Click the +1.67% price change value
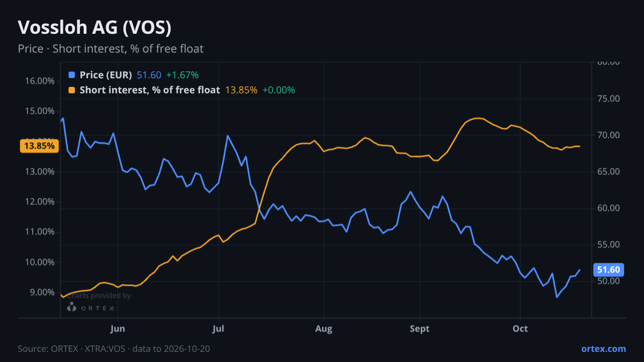 [182, 75]
